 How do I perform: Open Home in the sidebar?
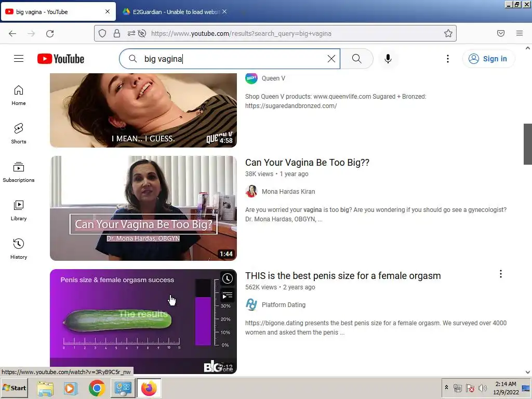19,96
